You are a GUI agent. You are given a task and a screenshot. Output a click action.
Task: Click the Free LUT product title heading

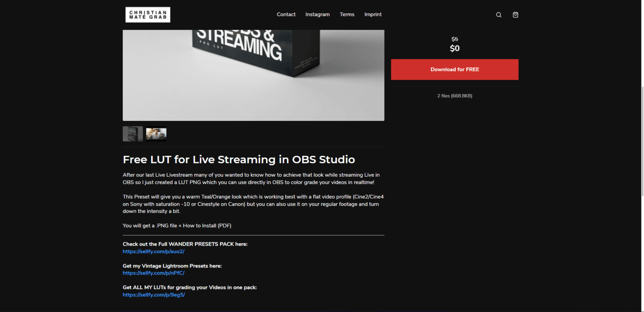pos(239,160)
